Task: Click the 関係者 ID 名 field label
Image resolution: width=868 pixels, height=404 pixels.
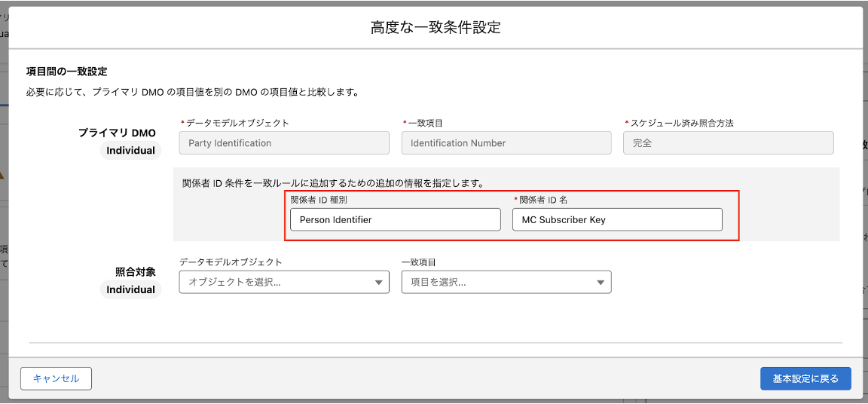Action: (543, 200)
